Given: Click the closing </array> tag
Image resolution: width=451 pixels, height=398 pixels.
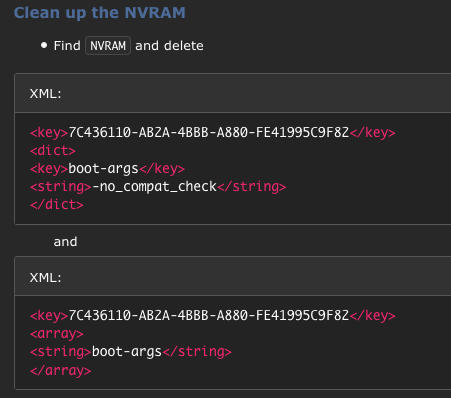Looking at the screenshot, I should (x=60, y=370).
